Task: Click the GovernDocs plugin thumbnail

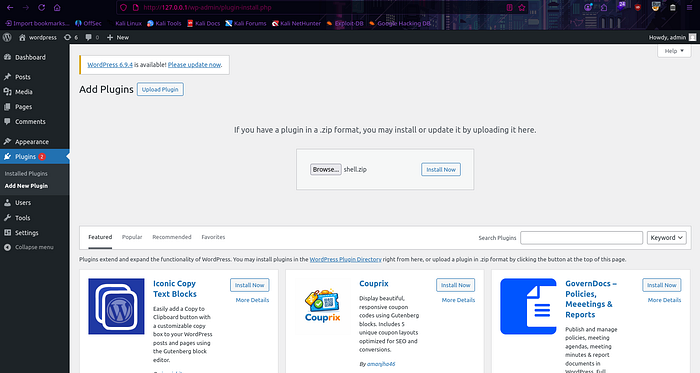Action: tap(529, 307)
